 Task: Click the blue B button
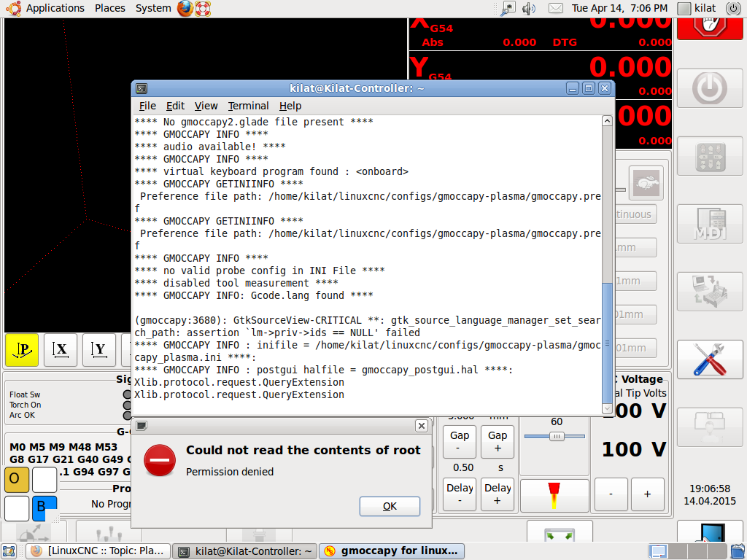click(x=44, y=508)
